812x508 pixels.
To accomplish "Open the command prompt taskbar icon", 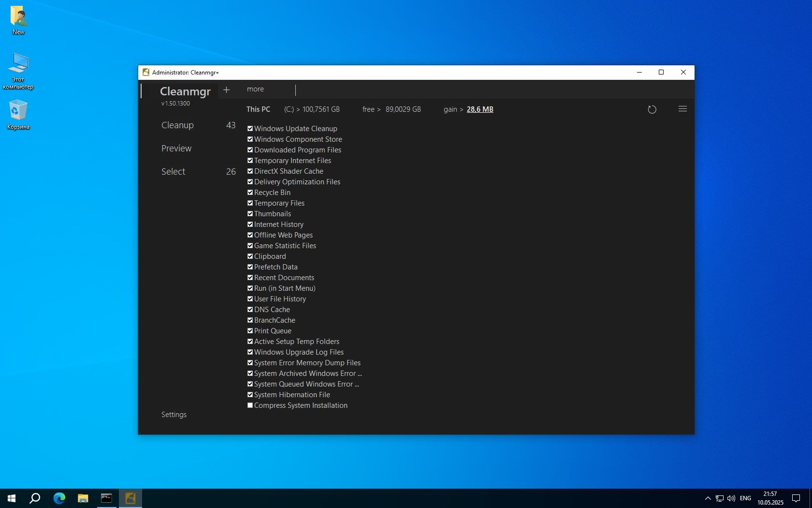I will pos(106,498).
